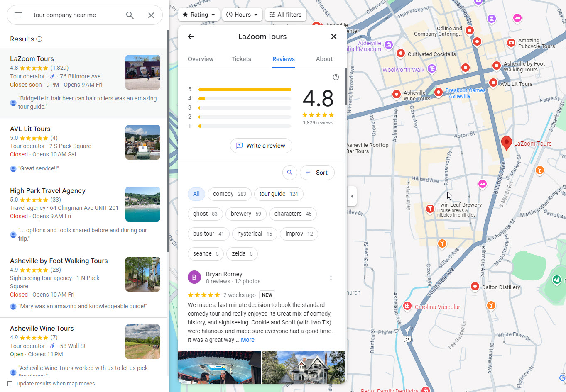Viewport: 566px width, 392px height.
Task: Open the bus interior review photo
Action: 219,367
